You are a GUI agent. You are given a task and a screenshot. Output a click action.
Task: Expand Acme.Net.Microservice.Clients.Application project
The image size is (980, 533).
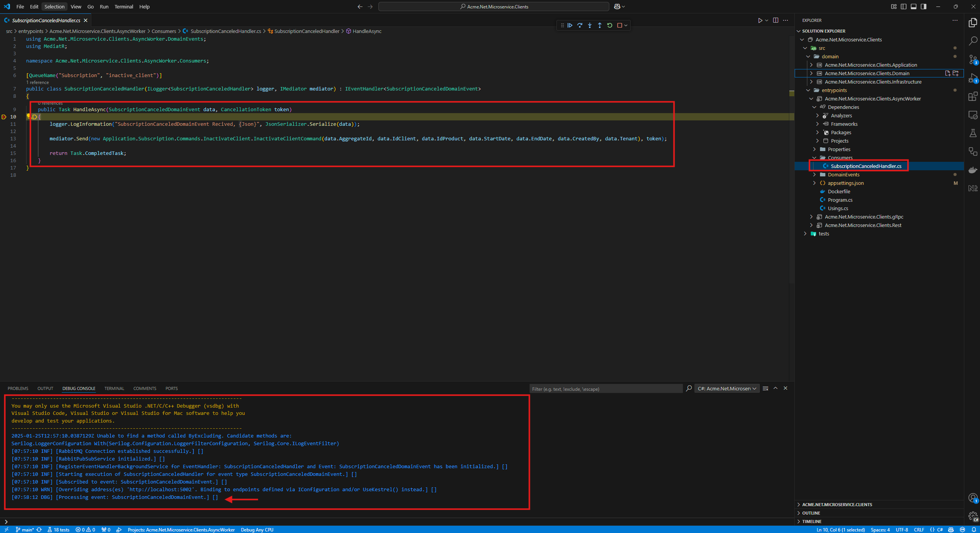tap(811, 65)
